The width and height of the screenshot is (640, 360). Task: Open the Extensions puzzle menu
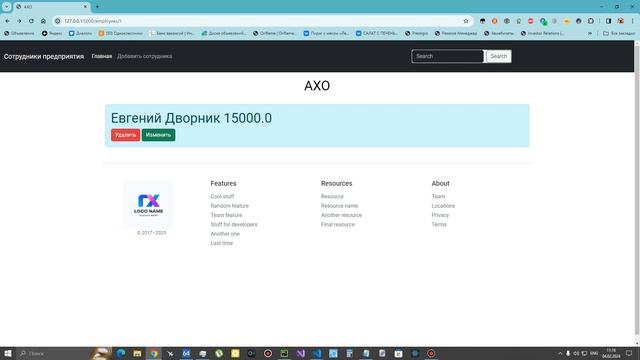click(x=591, y=21)
